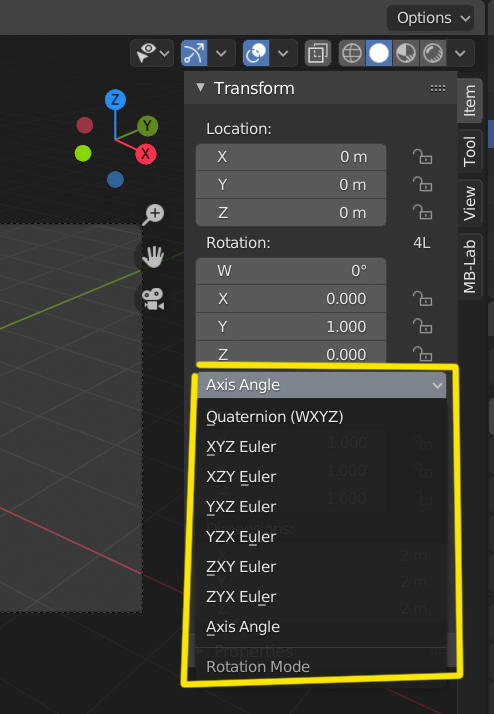Click the negative Y gizmo dot
Viewport: 494px width, 714px height.
83,153
